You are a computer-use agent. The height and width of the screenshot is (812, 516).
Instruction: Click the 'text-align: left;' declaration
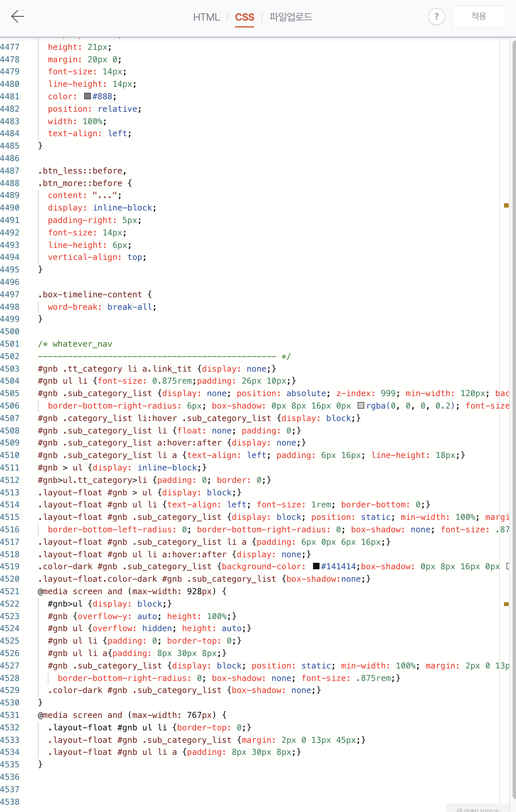click(x=89, y=133)
